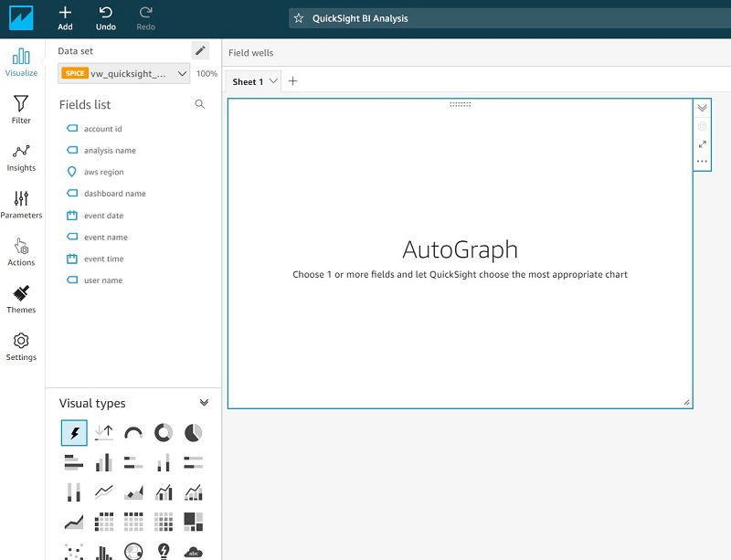
Task: Pick the vertical stacked 100% bar visual
Action: pyautogui.click(x=74, y=491)
